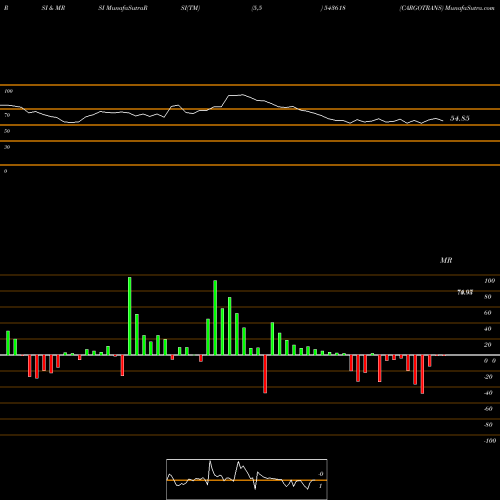Click the 100 label on the RSI axis
Image resolution: width=500 pixels, height=500 pixels.
point(8,91)
